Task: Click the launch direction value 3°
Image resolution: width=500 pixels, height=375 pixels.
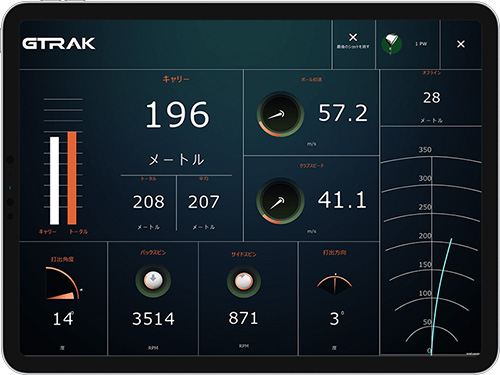Action: [x=337, y=319]
